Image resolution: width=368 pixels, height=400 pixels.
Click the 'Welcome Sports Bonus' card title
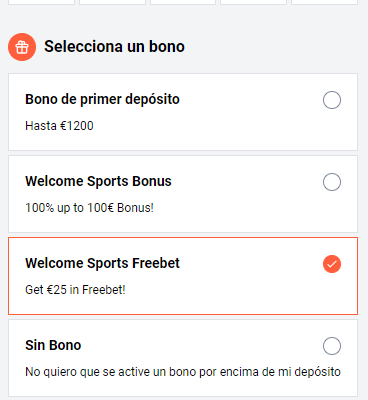point(98,181)
